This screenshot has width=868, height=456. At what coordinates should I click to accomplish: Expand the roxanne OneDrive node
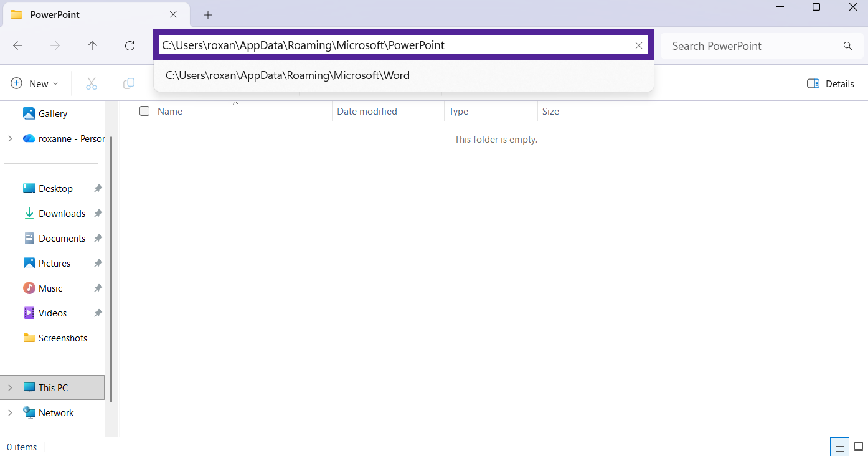pos(9,138)
